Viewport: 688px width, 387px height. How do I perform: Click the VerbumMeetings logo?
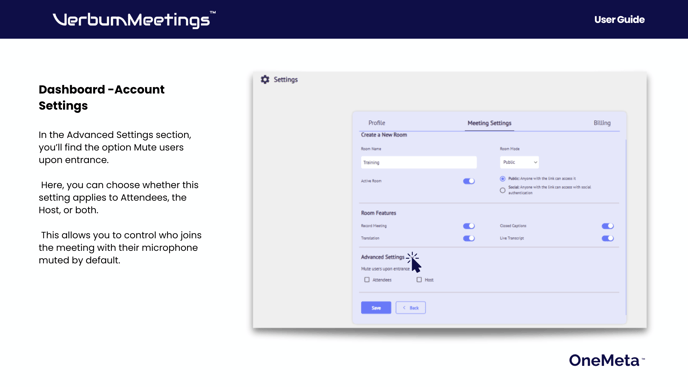(x=134, y=20)
